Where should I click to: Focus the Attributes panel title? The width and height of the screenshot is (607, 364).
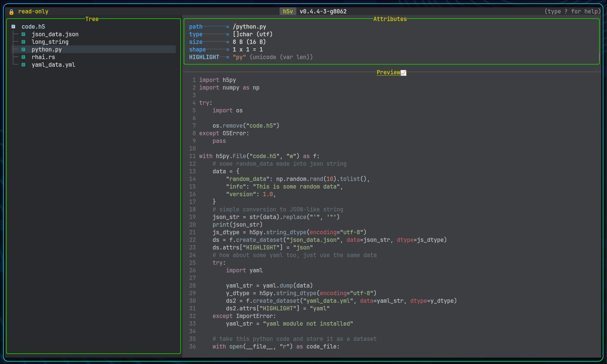(x=390, y=19)
